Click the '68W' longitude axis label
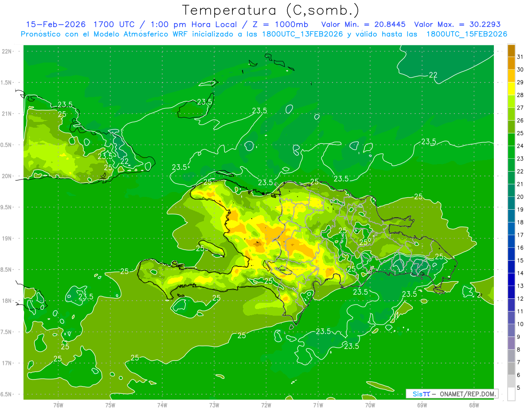The image size is (532, 411). click(474, 405)
